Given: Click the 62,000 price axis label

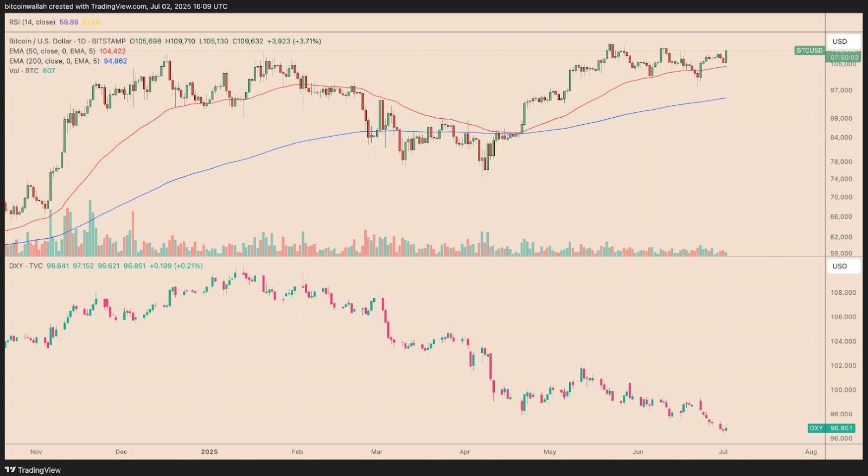Looking at the screenshot, I should [841, 237].
